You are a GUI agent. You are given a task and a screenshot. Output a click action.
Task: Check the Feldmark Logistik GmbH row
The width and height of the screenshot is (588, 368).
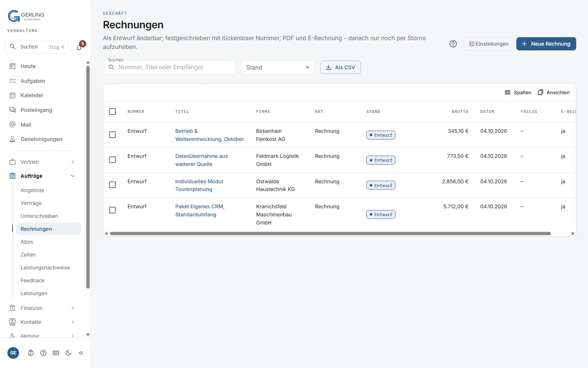(112, 160)
